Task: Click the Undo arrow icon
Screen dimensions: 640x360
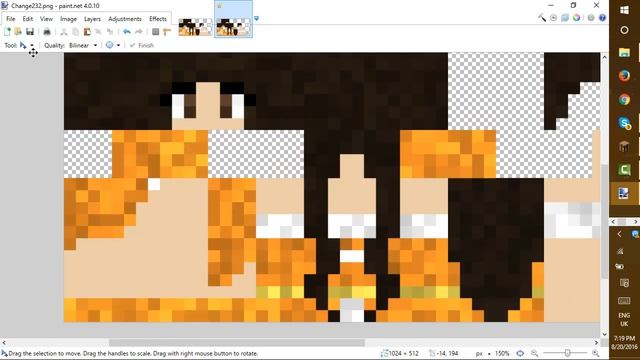Action: 127,31
